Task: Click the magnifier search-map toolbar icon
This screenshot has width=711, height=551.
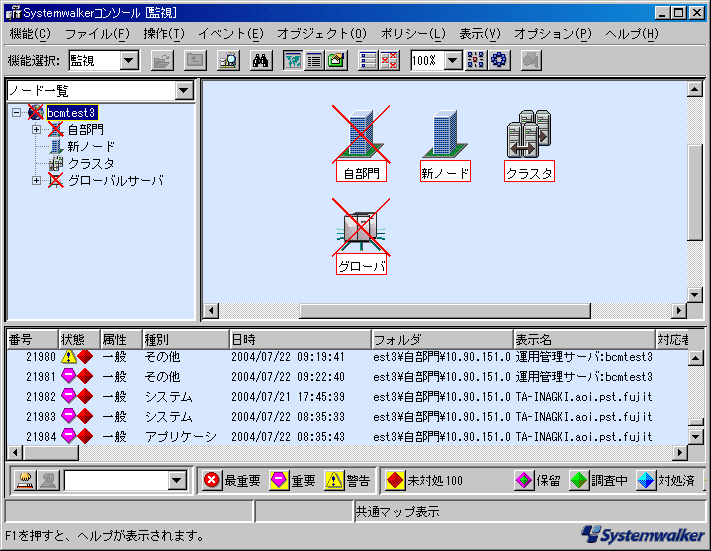Action: tap(228, 60)
